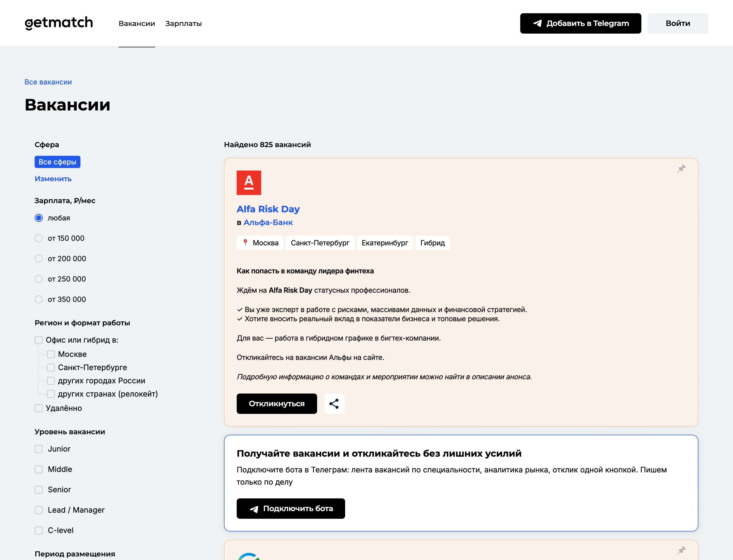Enable the Удалённо checkbox
733x560 pixels.
[39, 408]
